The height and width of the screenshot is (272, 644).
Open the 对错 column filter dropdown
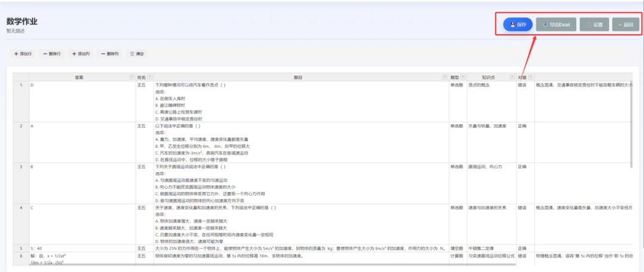coord(530,77)
